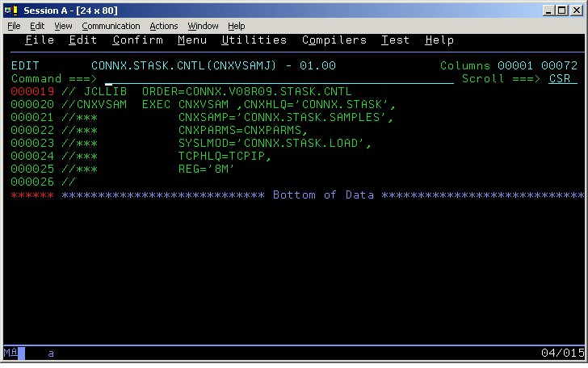This screenshot has width=588, height=368.
Task: Click the Command input field
Action: tap(275, 79)
